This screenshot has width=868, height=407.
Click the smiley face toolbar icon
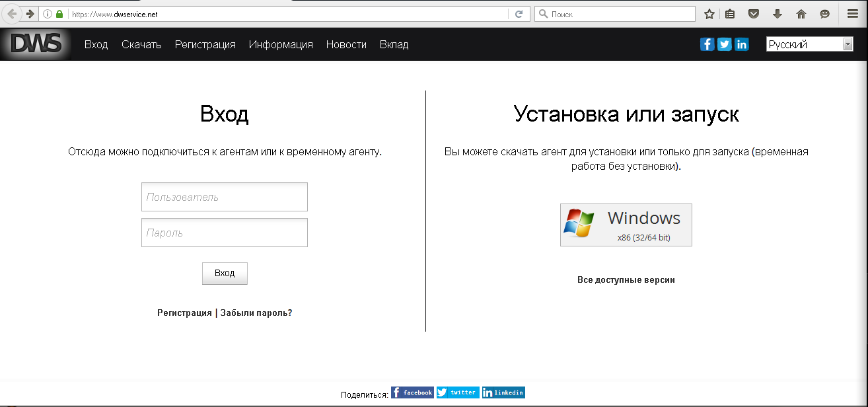tap(824, 14)
